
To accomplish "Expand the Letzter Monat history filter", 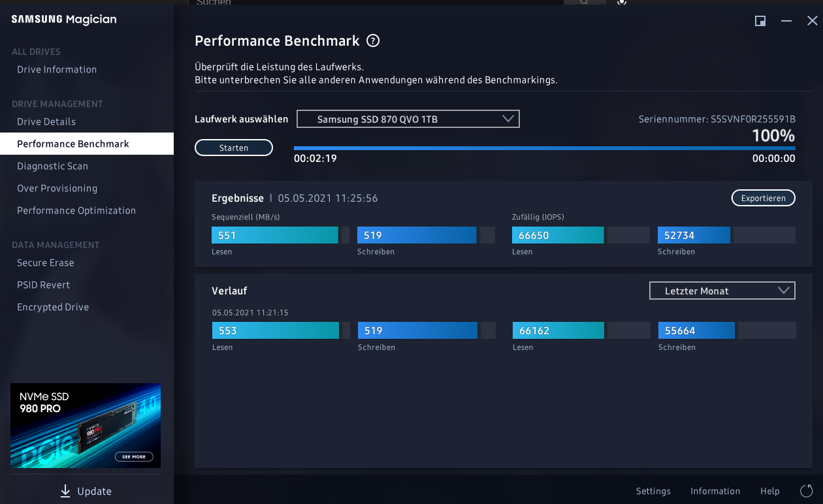I will point(722,291).
